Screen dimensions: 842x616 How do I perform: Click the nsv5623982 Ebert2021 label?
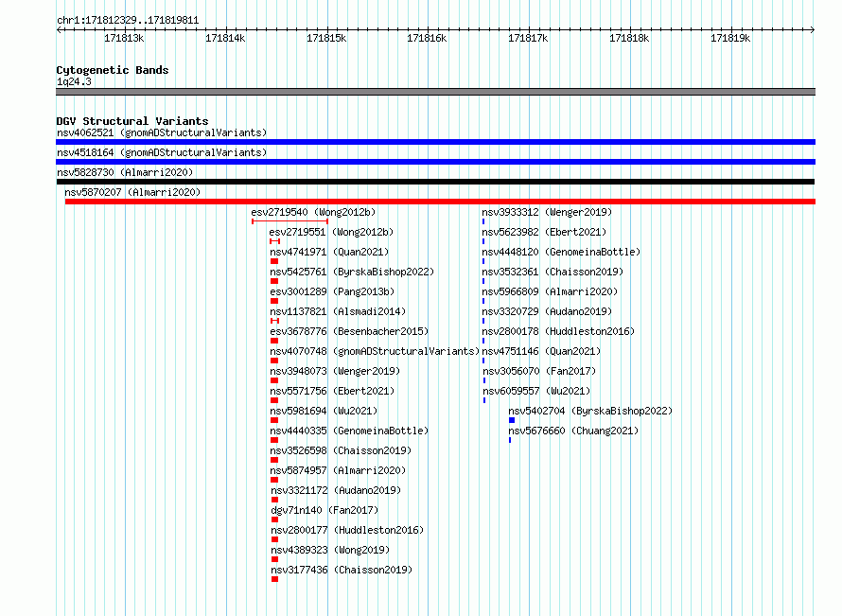(544, 232)
